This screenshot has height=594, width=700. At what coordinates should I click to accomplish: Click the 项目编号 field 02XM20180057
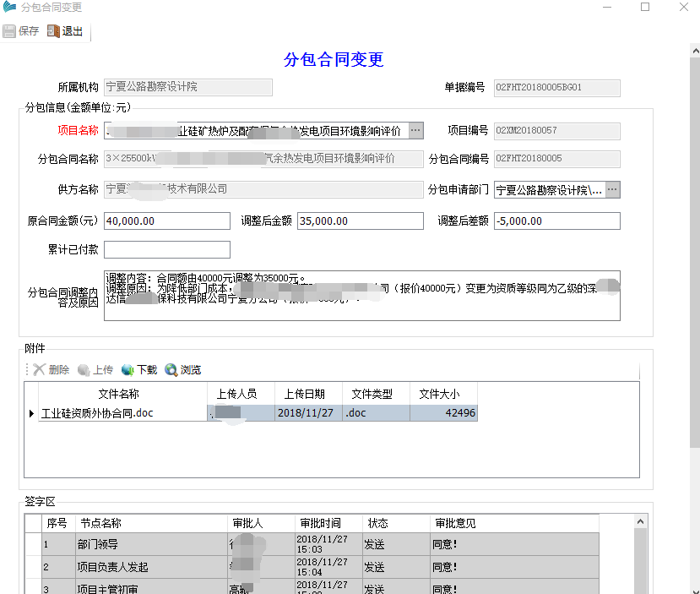click(557, 131)
